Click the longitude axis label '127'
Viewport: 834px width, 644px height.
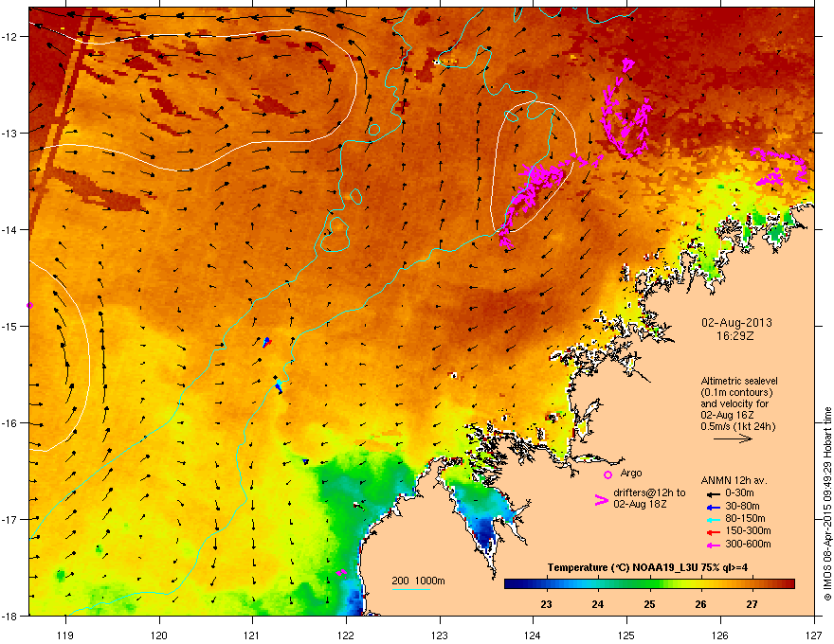813,635
